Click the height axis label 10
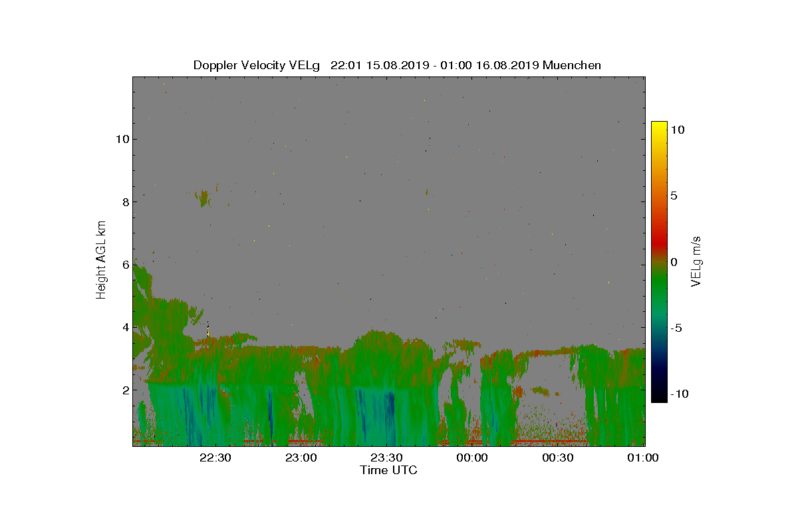The image size is (798, 532). [x=121, y=139]
